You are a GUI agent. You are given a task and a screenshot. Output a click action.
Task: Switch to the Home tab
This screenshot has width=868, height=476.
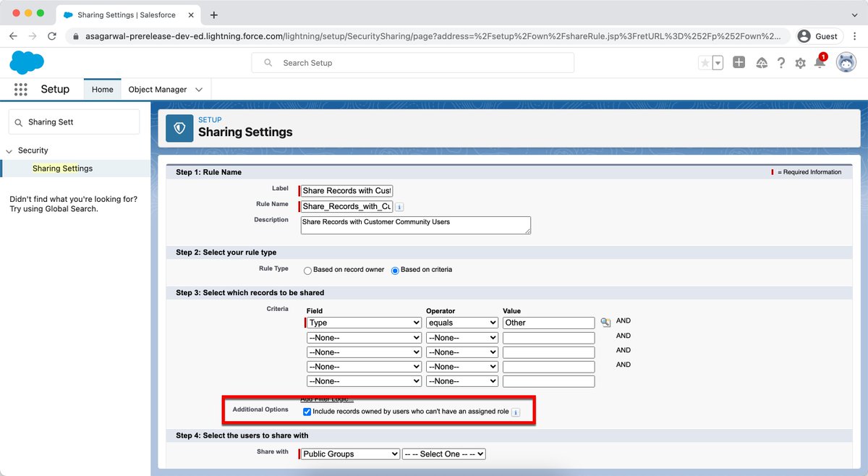102,90
